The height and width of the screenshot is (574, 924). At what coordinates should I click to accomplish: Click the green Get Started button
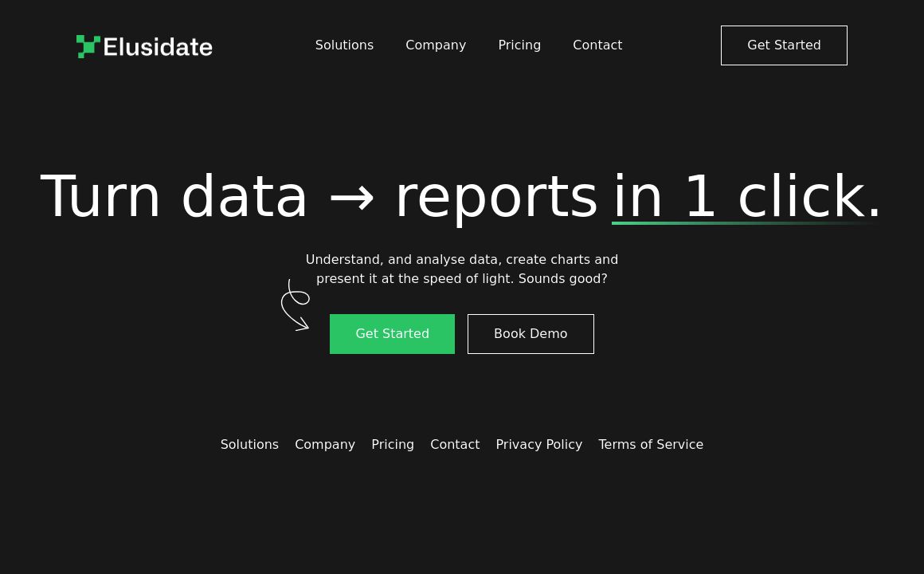[x=392, y=334]
